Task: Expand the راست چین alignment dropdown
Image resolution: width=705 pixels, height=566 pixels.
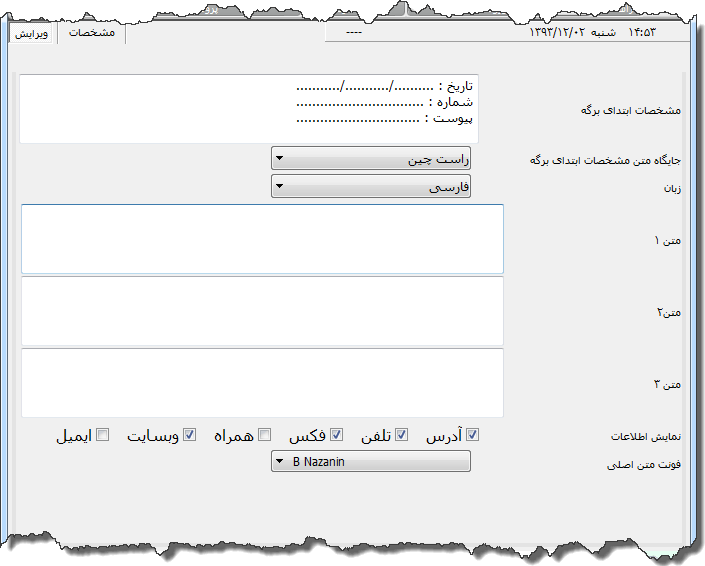Action: tap(370, 159)
